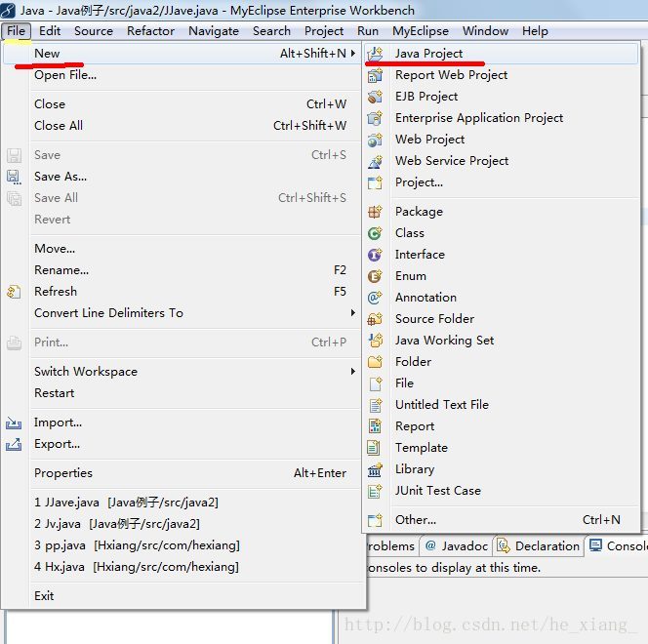
Task: Click the JUnit Test Case icon
Action: 375,491
